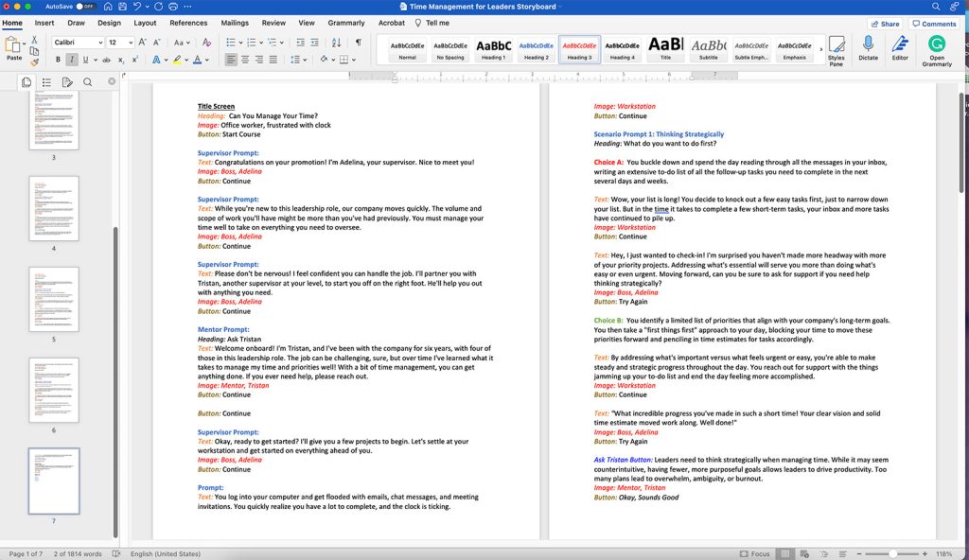Switch to the References tab
The height and width of the screenshot is (560, 969).
click(188, 23)
